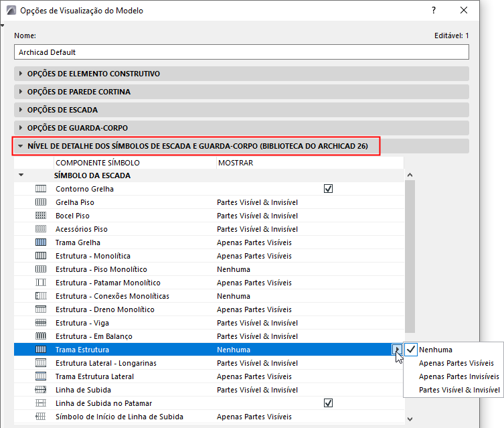
Task: Click show value of Símbolo de Início row
Action: click(x=254, y=417)
